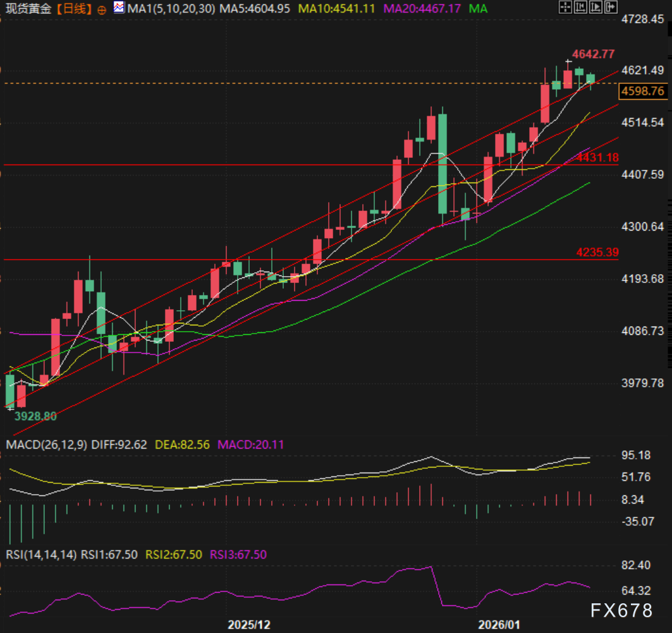The width and height of the screenshot is (672, 633).
Task: Click the MA20:4467.17 value
Action: (x=422, y=9)
